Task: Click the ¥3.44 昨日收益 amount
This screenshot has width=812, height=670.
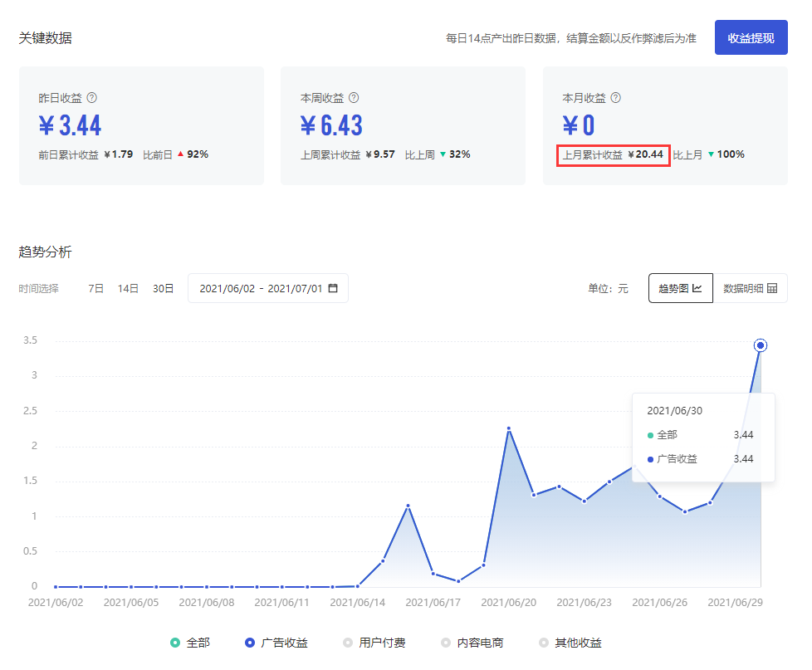Action: (x=70, y=125)
